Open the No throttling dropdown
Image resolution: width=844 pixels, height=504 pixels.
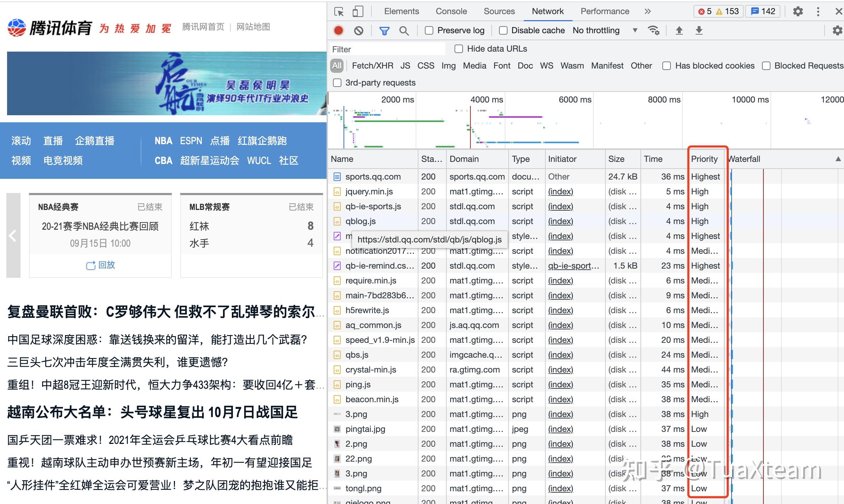point(605,30)
